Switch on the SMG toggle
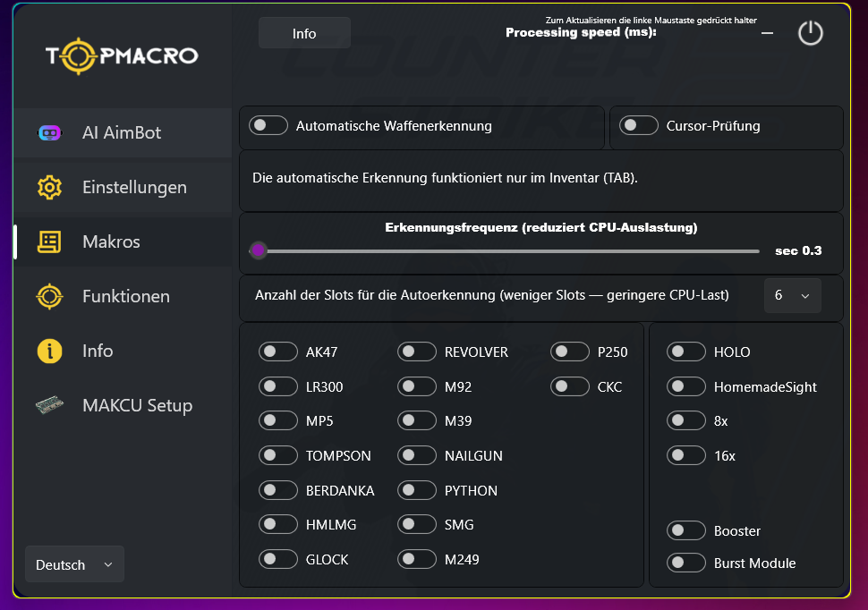The width and height of the screenshot is (868, 610). coord(417,524)
